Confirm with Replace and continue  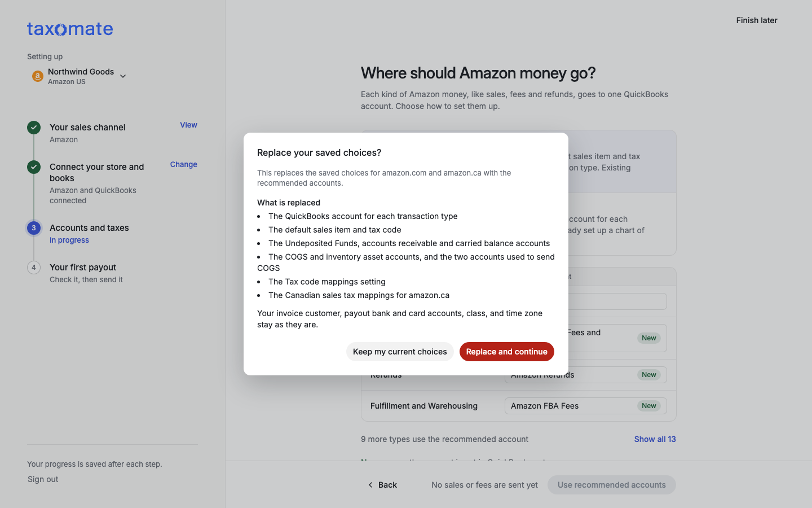507,352
